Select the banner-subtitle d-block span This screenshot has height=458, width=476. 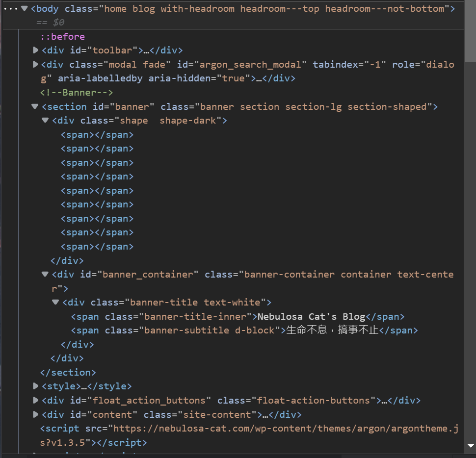point(157,330)
